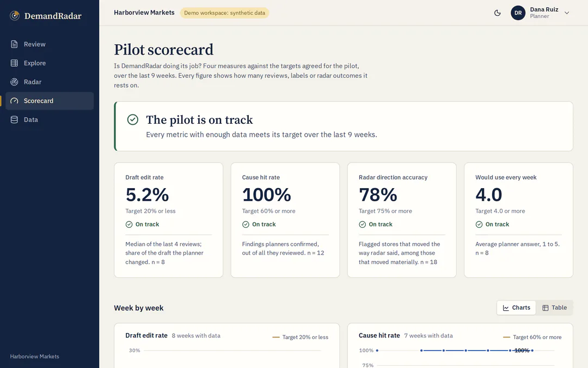Click the Would use every week card title
Viewport: 588px width, 368px height.
pyautogui.click(x=506, y=177)
